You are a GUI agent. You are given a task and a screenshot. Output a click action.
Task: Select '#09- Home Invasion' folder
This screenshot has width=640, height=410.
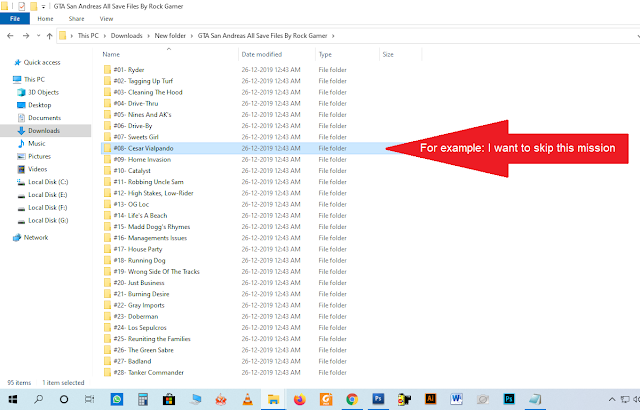[142, 160]
